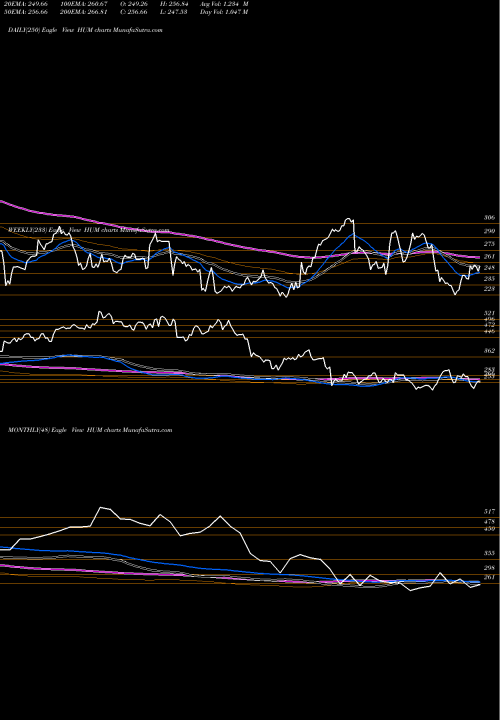Image resolution: width=500 pixels, height=720 pixels.
Task: Click the 459 price level on monthly chart
Action: point(489,529)
